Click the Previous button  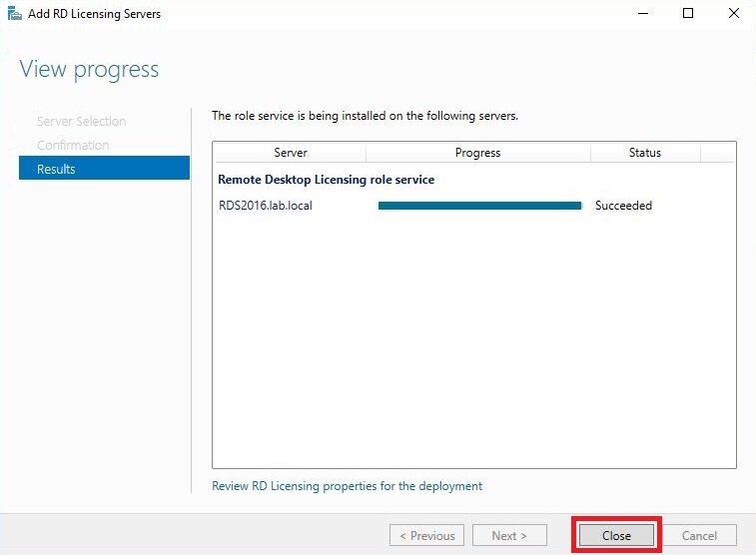point(426,535)
